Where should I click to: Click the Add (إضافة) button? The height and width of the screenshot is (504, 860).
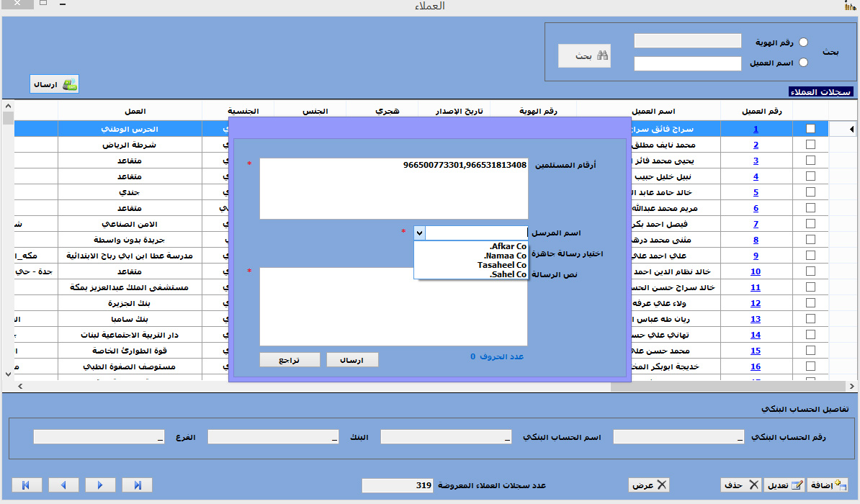point(828,485)
